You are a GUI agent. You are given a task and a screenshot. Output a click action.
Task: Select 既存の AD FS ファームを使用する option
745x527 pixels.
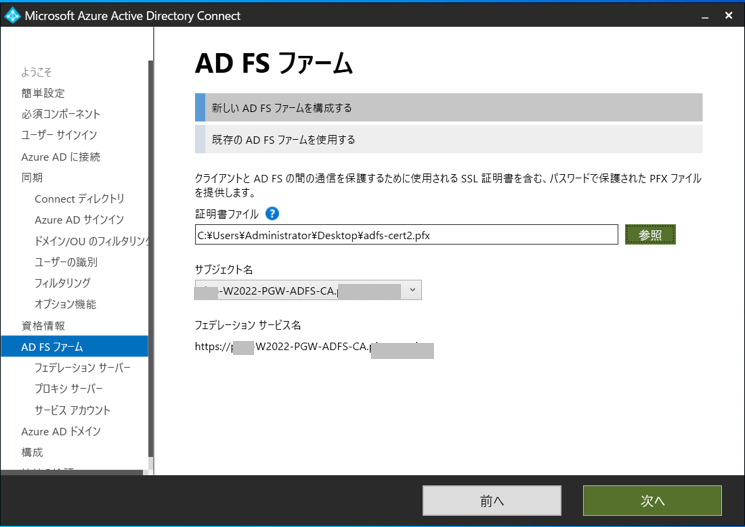click(449, 139)
